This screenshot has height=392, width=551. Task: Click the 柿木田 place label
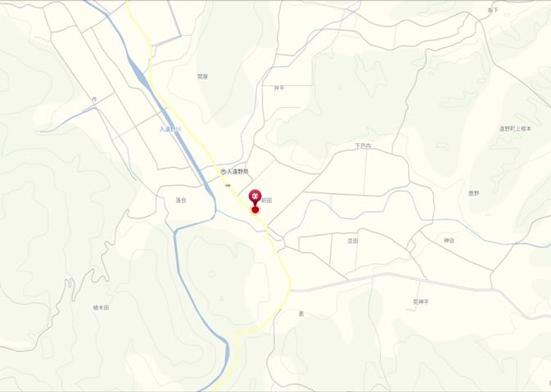(x=101, y=308)
